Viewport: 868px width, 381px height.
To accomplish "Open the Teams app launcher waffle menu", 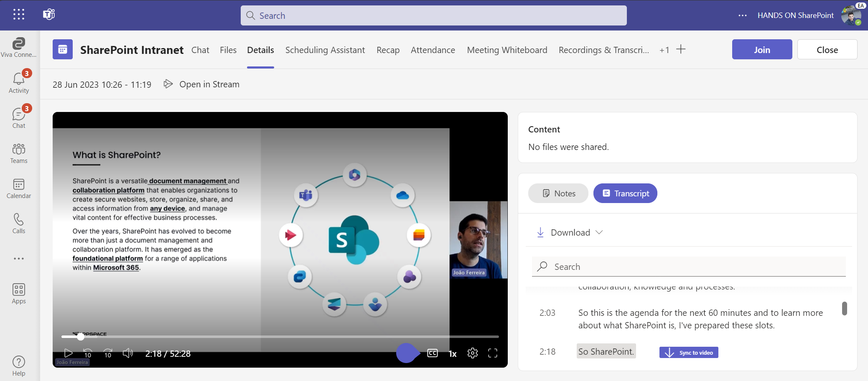I will [x=18, y=14].
